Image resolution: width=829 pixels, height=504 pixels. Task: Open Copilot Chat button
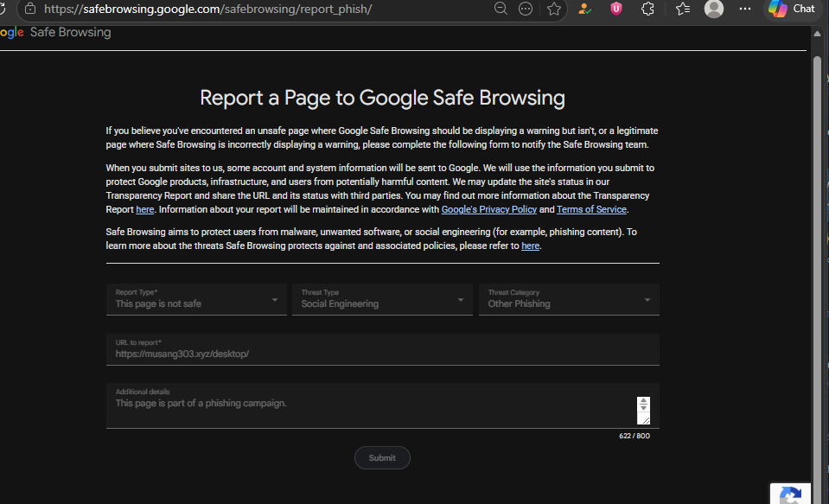tap(792, 9)
